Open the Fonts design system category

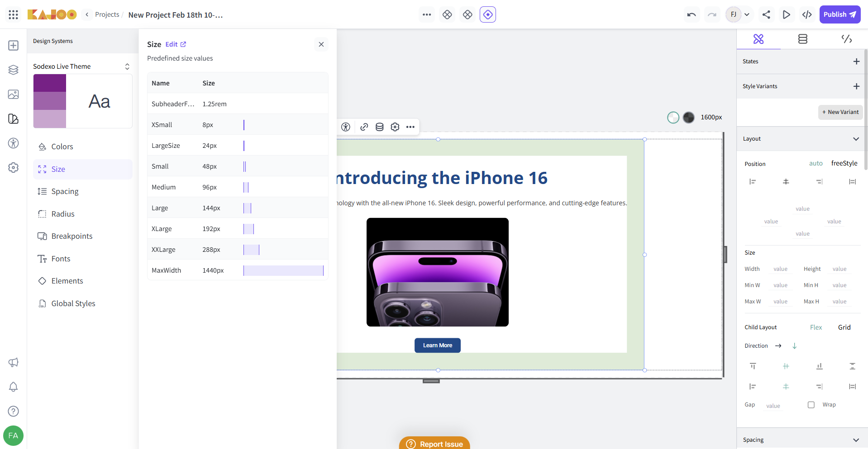[x=83, y=259]
